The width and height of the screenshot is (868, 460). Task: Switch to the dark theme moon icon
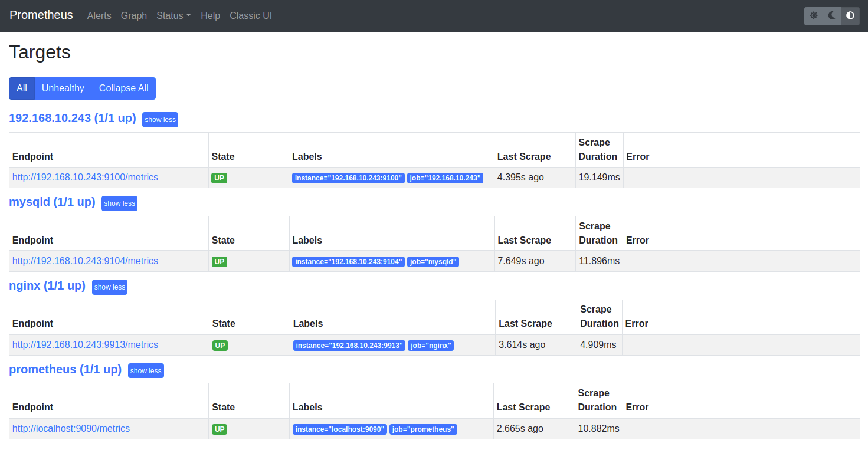click(832, 16)
